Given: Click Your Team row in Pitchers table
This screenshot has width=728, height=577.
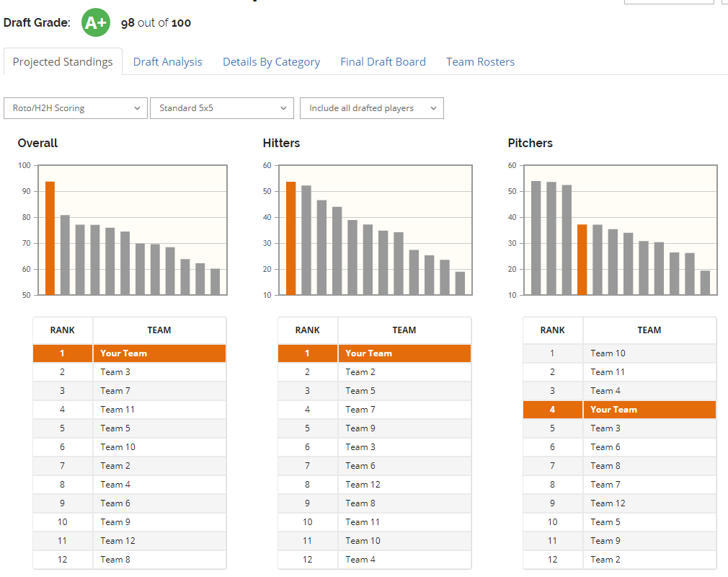Looking at the screenshot, I should 619,410.
